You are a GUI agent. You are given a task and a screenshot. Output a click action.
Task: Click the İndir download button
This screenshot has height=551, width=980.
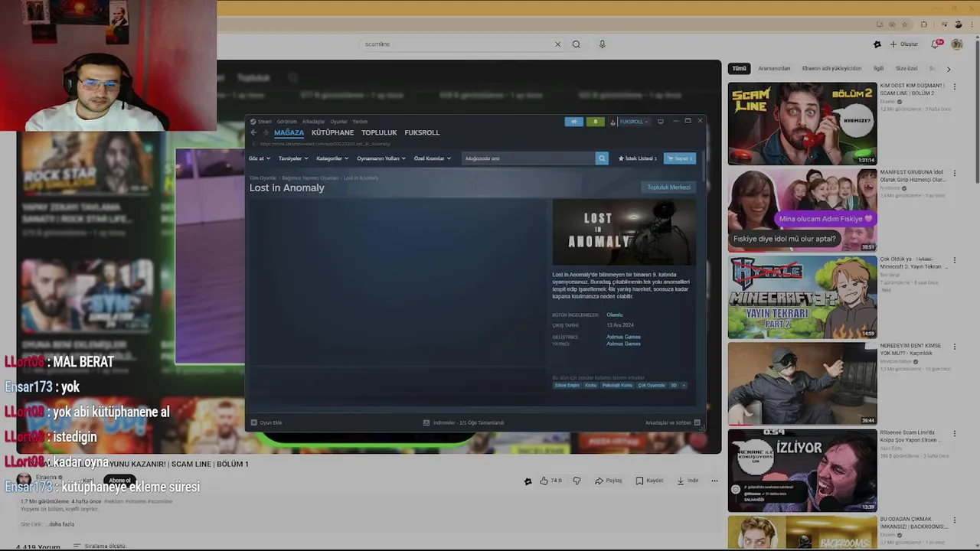[688, 481]
